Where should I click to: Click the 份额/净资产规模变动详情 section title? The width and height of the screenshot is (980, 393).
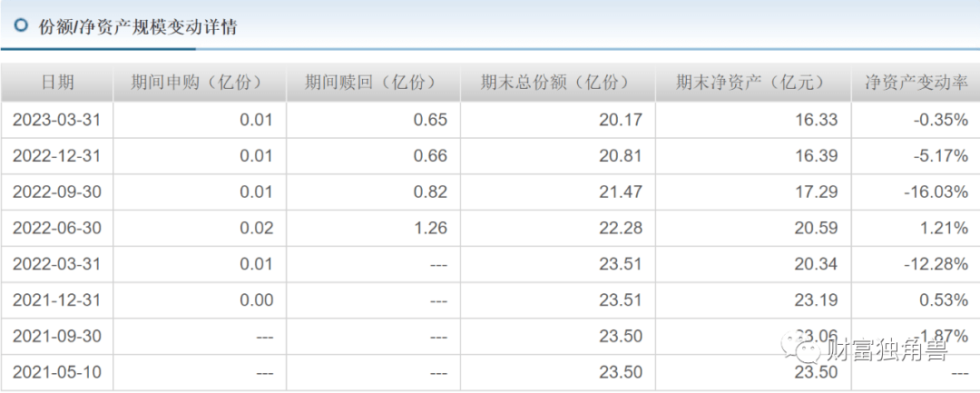[x=138, y=27]
